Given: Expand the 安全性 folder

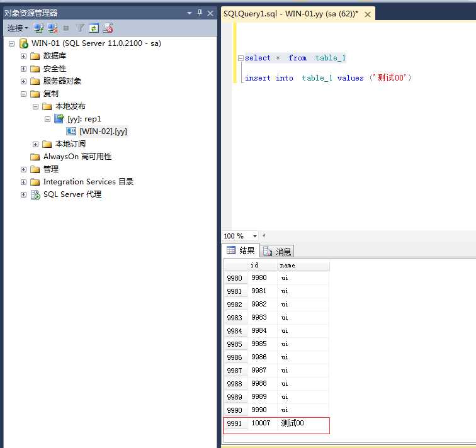Looking at the screenshot, I should click(x=23, y=69).
